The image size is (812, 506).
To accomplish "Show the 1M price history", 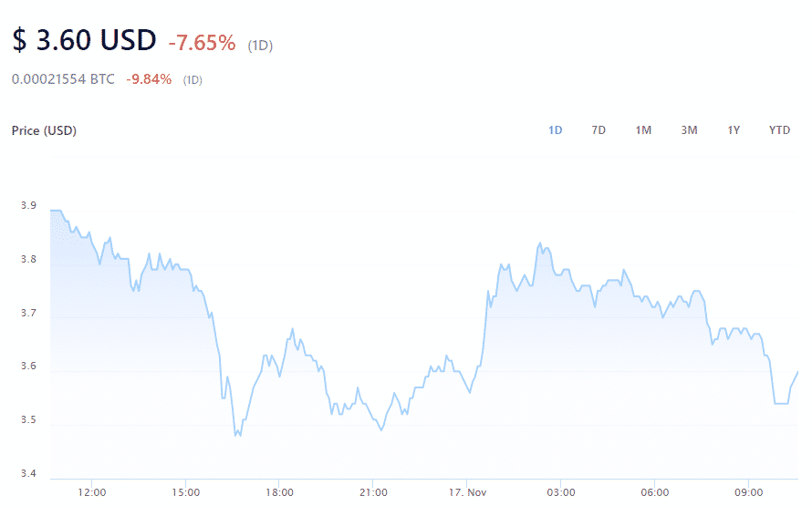I will [643, 130].
